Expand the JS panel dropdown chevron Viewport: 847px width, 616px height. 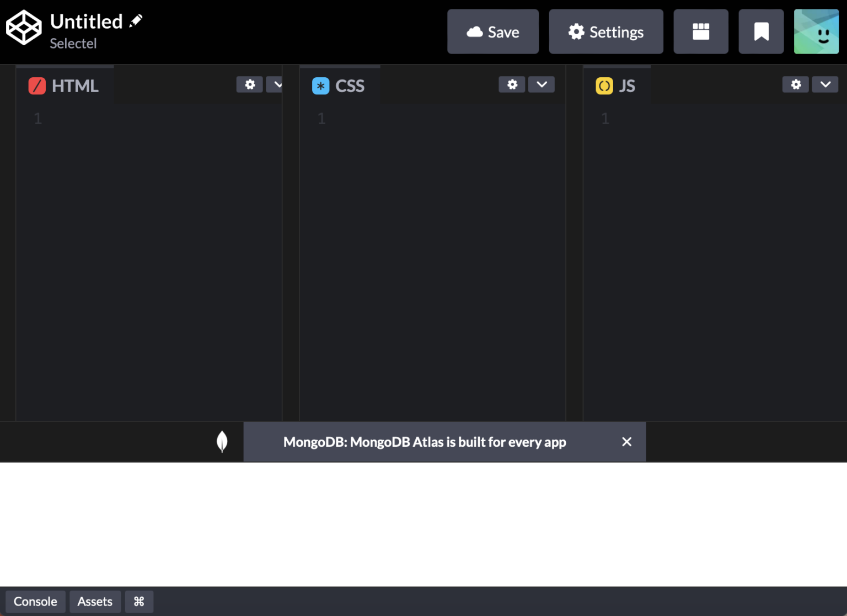[825, 84]
